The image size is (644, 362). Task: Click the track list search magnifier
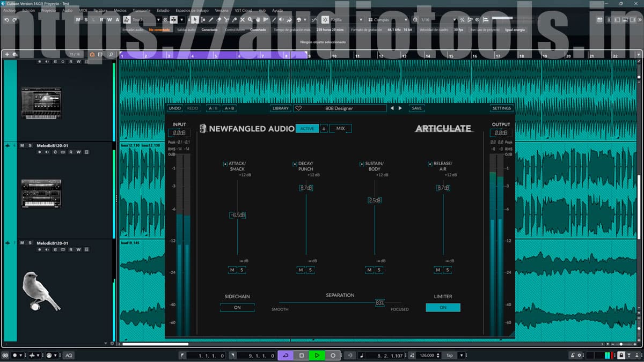[x=111, y=54]
